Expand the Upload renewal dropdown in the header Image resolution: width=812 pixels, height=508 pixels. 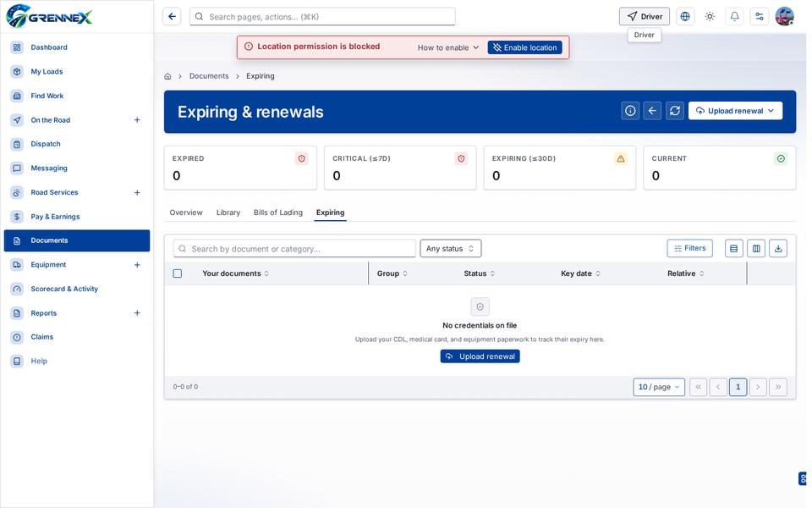(x=735, y=110)
